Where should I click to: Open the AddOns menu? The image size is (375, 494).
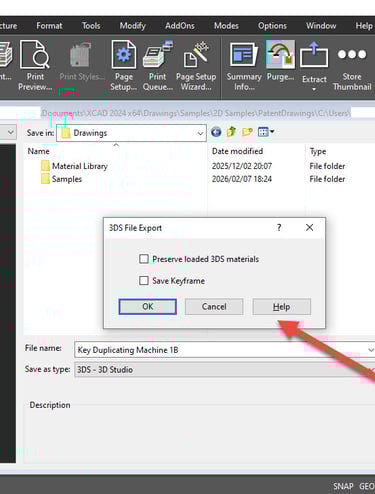click(x=180, y=26)
